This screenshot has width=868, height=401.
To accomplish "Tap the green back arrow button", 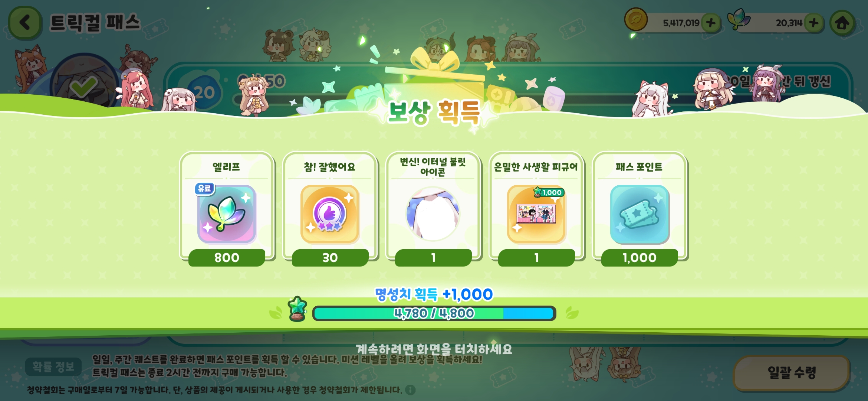I will (x=25, y=23).
